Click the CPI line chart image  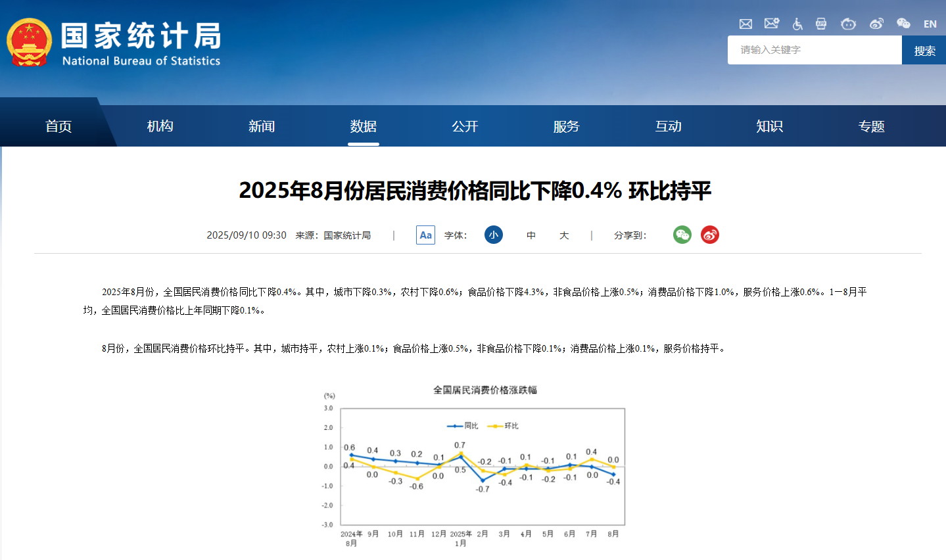(x=473, y=465)
